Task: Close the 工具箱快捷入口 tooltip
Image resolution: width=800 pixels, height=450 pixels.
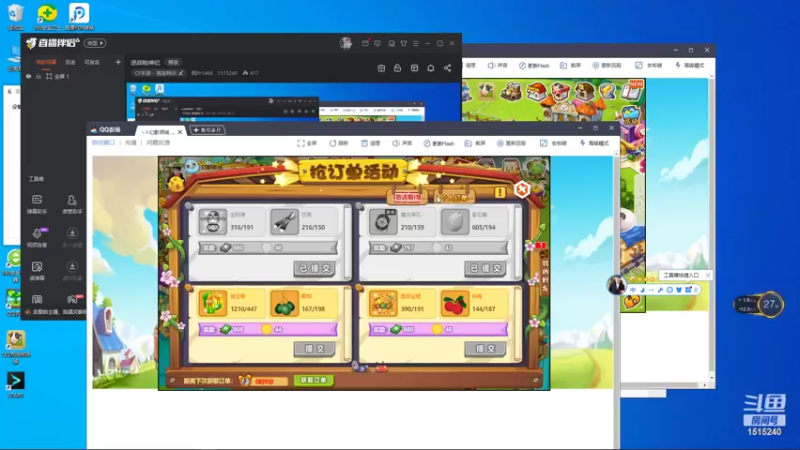Action: (x=708, y=276)
